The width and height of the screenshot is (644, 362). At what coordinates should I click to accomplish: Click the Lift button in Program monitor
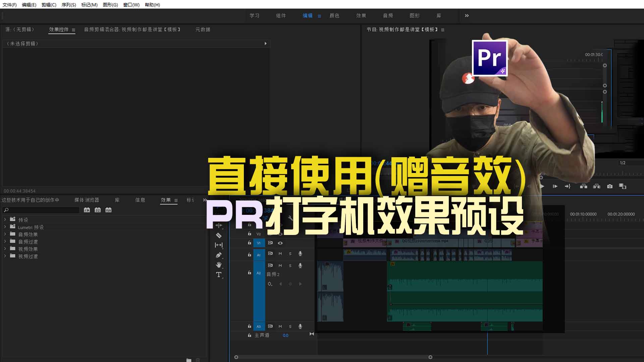tap(584, 186)
